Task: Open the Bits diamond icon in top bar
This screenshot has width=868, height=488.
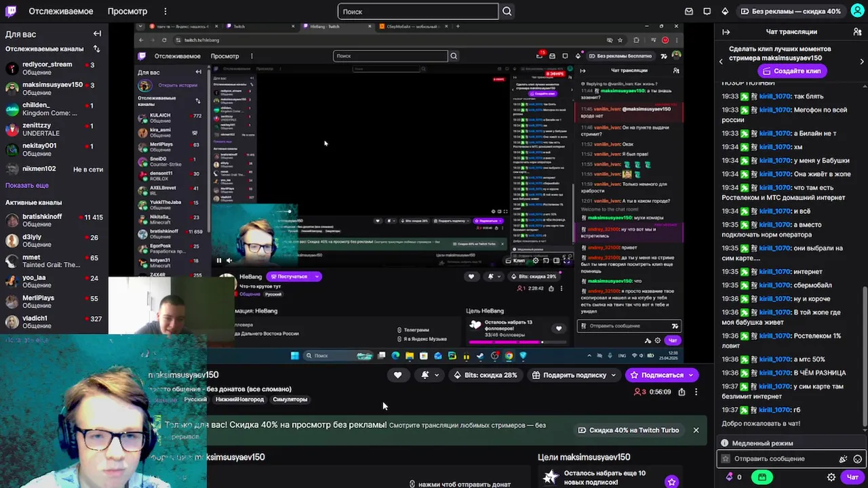Action: click(725, 12)
